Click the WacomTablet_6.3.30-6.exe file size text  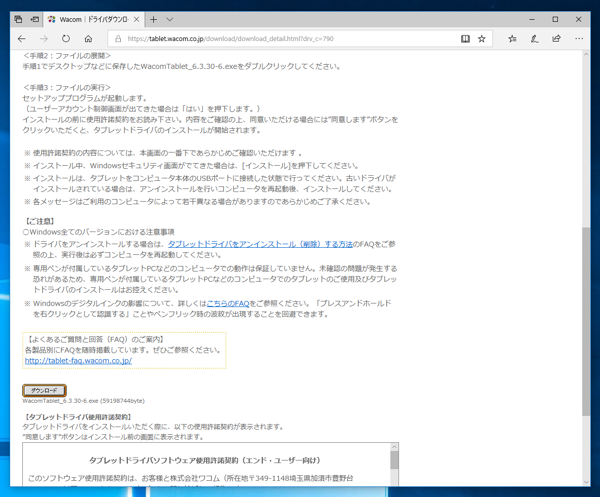83,401
